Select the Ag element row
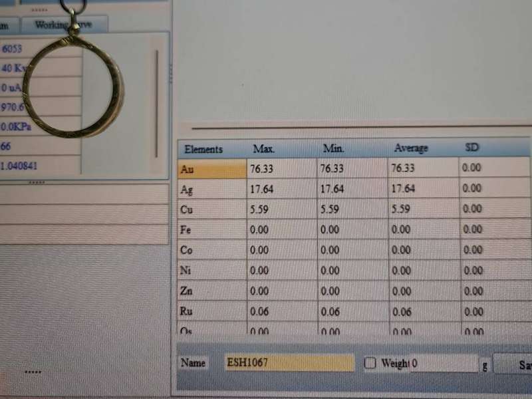This screenshot has width=532, height=399. coord(211,190)
